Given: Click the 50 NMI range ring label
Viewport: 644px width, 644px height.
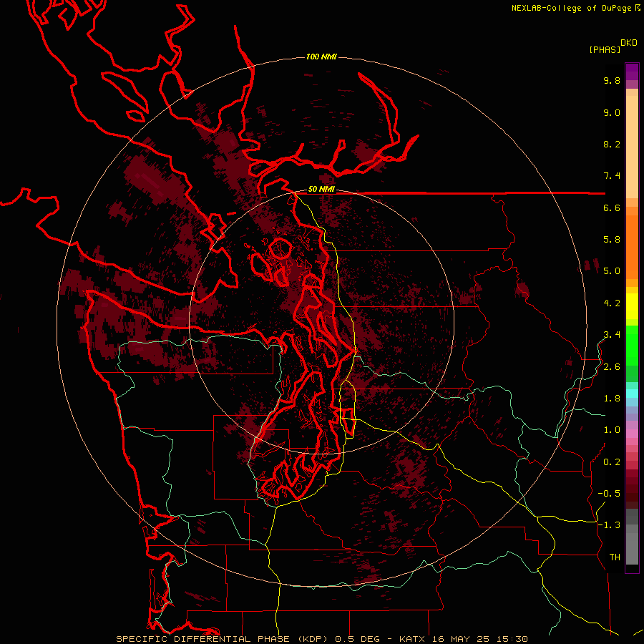Looking at the screenshot, I should [321, 190].
